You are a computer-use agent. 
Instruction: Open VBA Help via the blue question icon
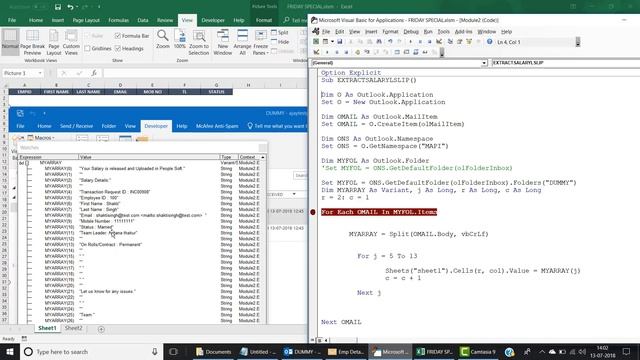pos(489,42)
